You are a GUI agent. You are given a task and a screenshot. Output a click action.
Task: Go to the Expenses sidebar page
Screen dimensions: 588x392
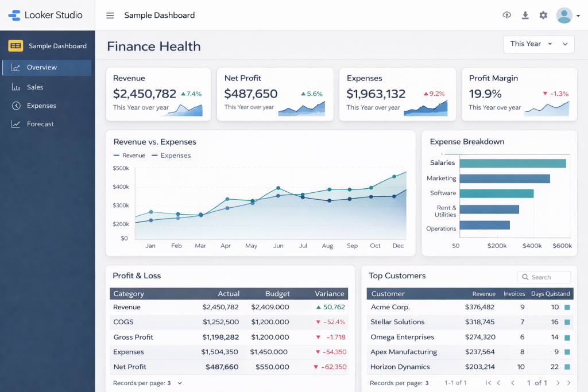[41, 106]
